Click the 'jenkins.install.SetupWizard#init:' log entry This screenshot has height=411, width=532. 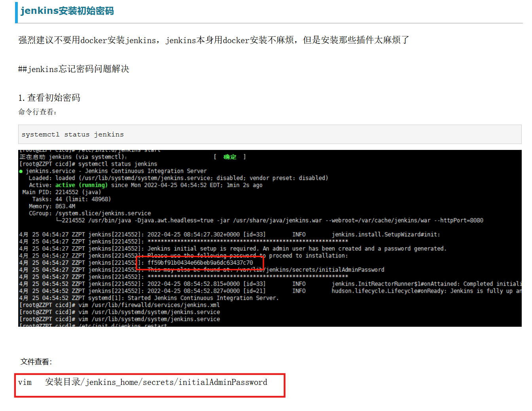pos(386,235)
